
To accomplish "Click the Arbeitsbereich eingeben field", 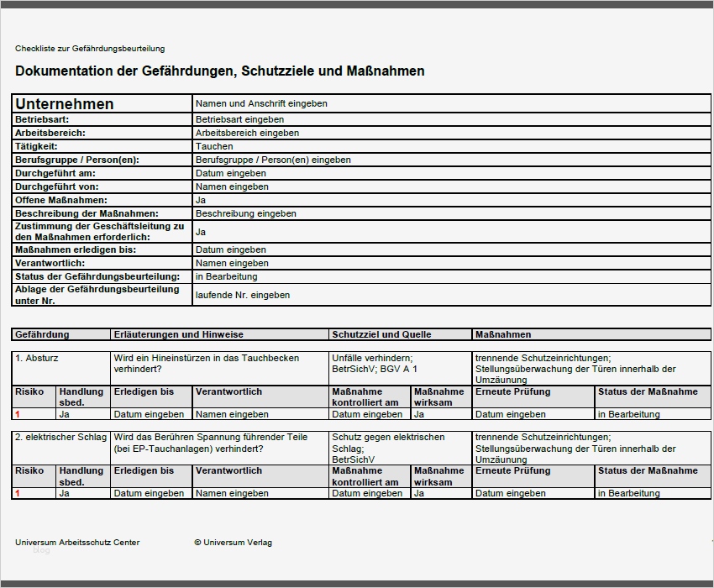I will pyautogui.click(x=246, y=133).
